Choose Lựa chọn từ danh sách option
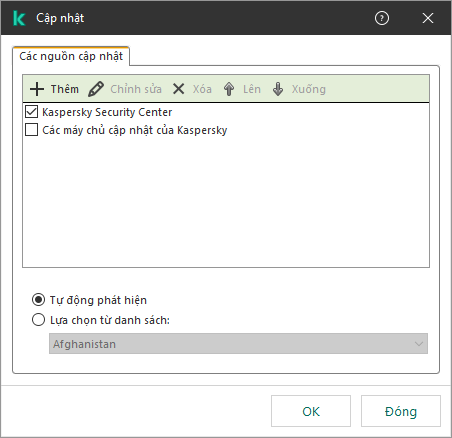 [x=38, y=320]
